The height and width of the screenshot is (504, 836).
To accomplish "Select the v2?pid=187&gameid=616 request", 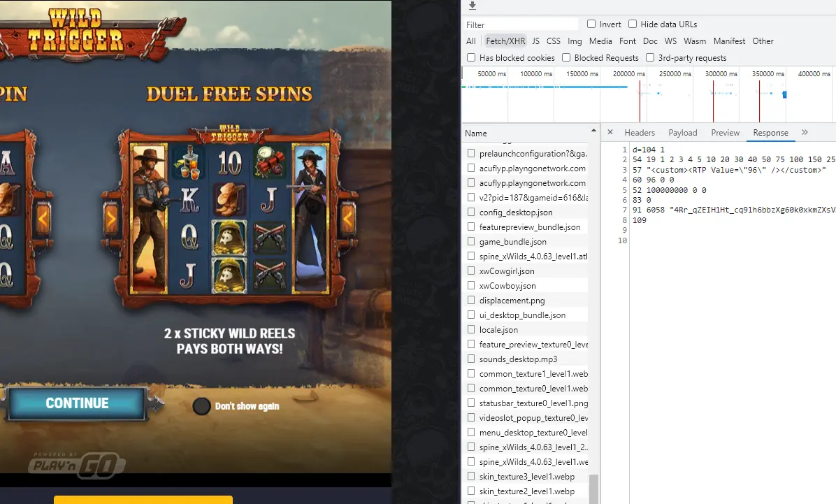I will (x=533, y=197).
